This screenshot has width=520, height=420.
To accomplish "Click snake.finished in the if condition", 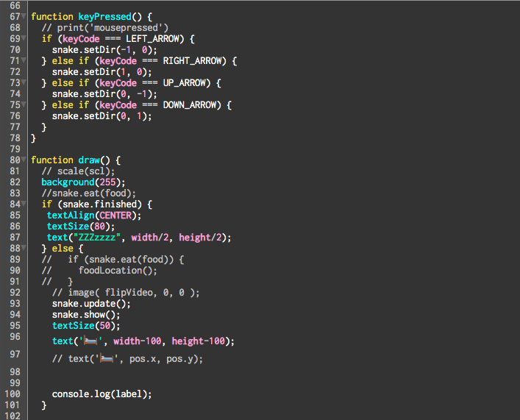I will (99, 204).
